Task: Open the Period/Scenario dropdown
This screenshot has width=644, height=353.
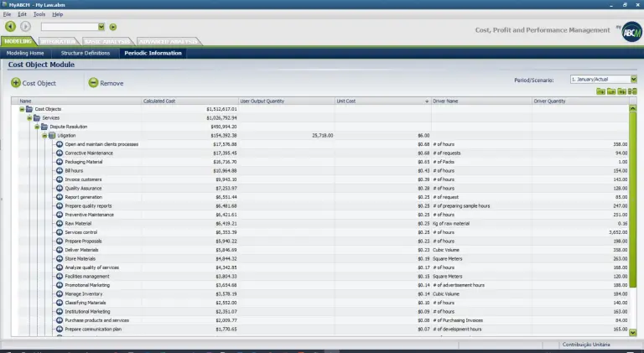Action: click(633, 79)
